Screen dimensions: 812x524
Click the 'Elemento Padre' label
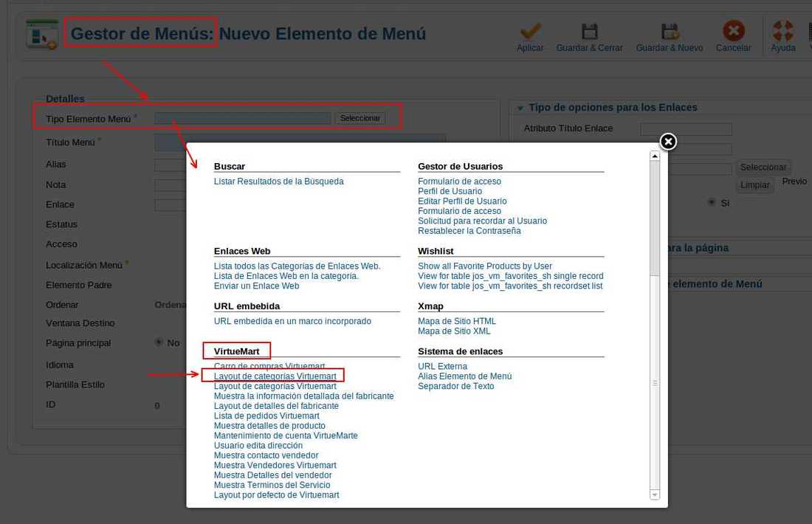(79, 285)
